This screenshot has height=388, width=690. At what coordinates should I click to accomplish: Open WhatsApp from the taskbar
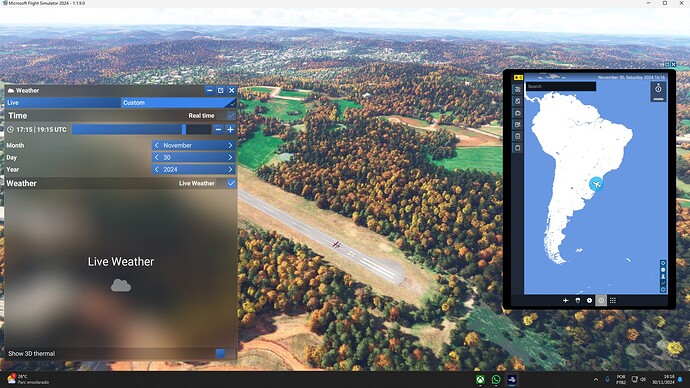point(496,380)
